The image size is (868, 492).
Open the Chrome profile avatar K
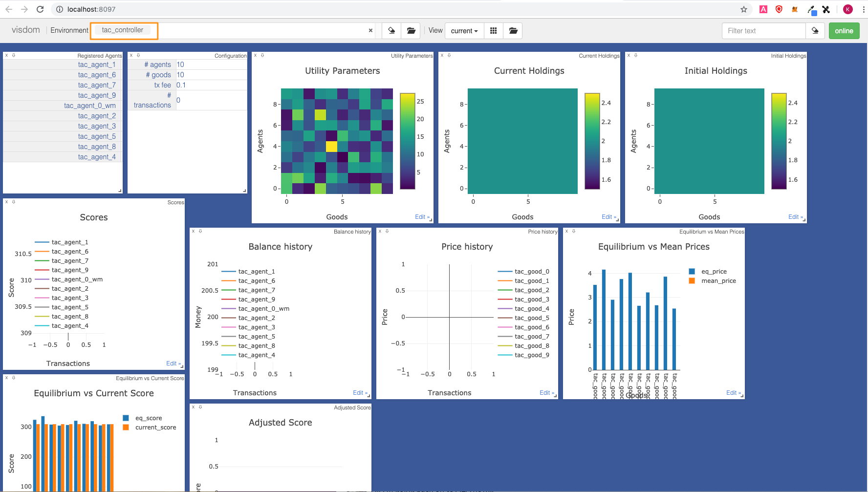pyautogui.click(x=848, y=9)
